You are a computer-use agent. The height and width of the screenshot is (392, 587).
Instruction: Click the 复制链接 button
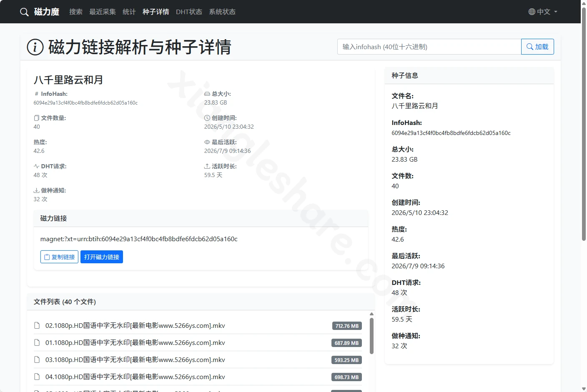[x=59, y=257]
